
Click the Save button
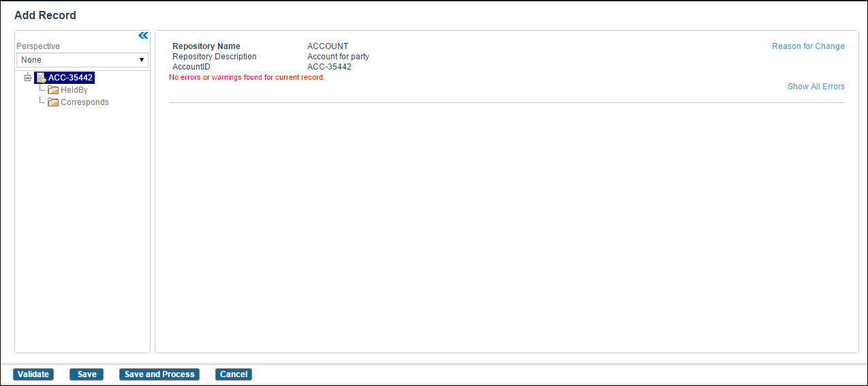point(87,374)
